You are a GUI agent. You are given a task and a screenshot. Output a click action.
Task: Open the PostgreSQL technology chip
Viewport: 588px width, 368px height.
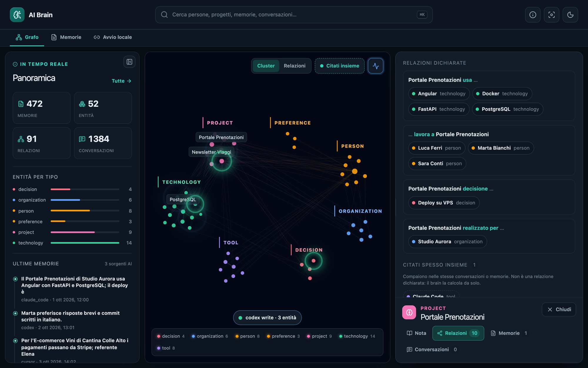tap(507, 109)
